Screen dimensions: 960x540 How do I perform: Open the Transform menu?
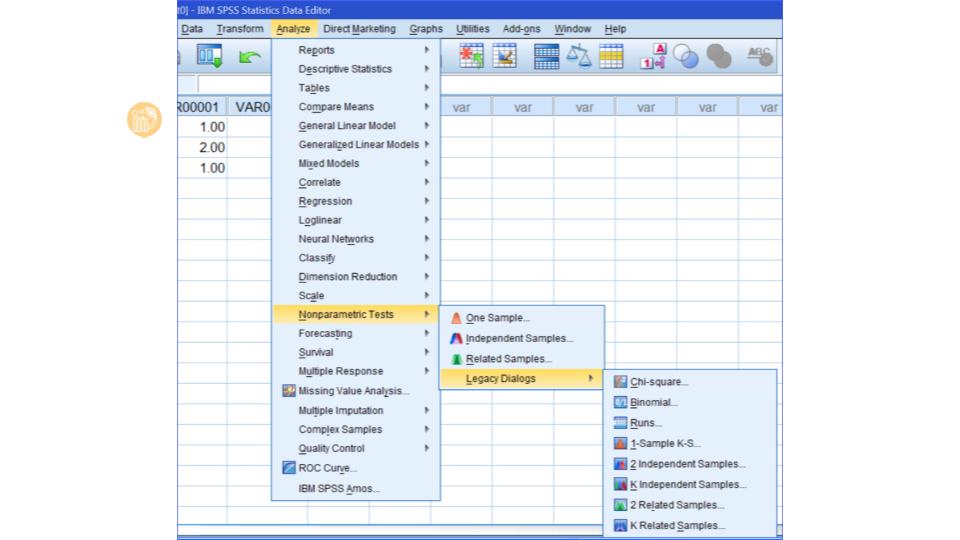coord(239,29)
